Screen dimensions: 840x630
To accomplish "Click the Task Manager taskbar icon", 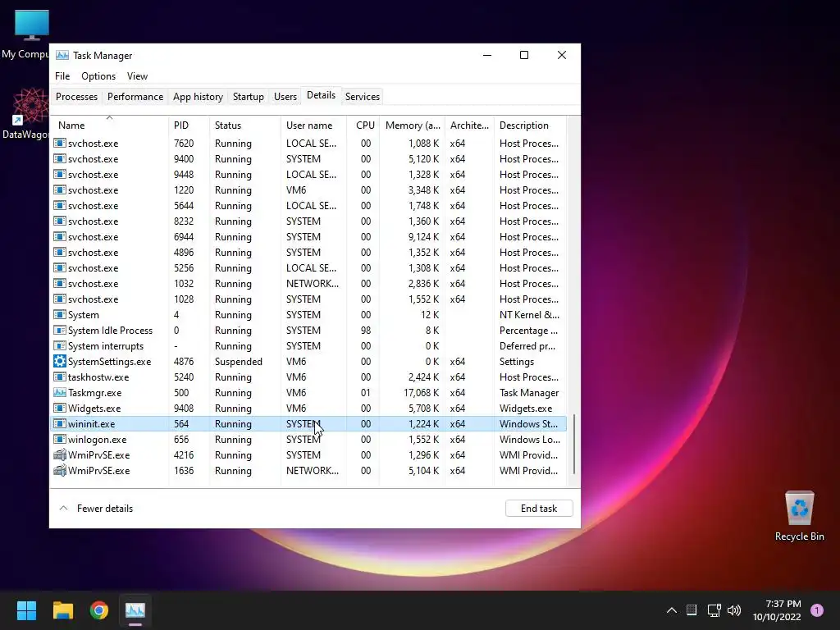I will [135, 610].
